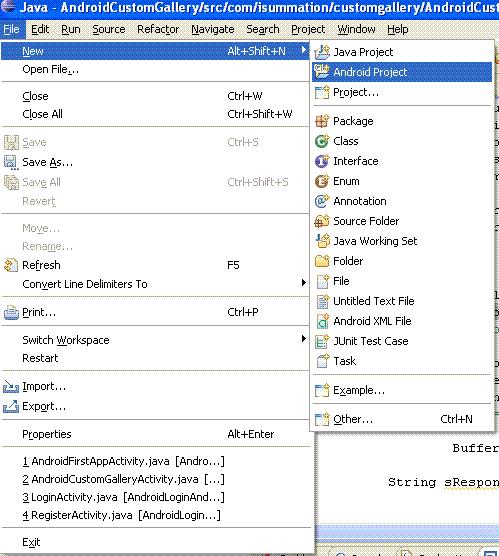This screenshot has height=556, width=499.
Task: Open the Navigate menu
Action: click(212, 29)
